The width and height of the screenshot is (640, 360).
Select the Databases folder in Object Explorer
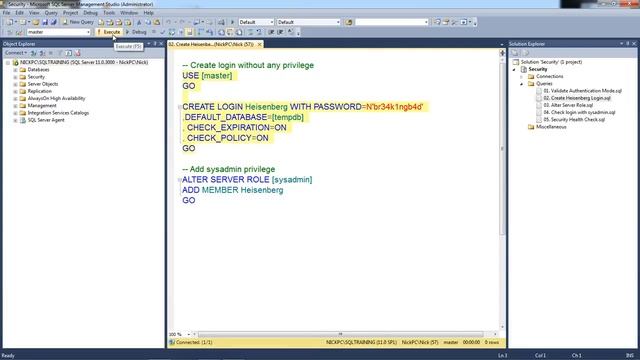point(38,70)
